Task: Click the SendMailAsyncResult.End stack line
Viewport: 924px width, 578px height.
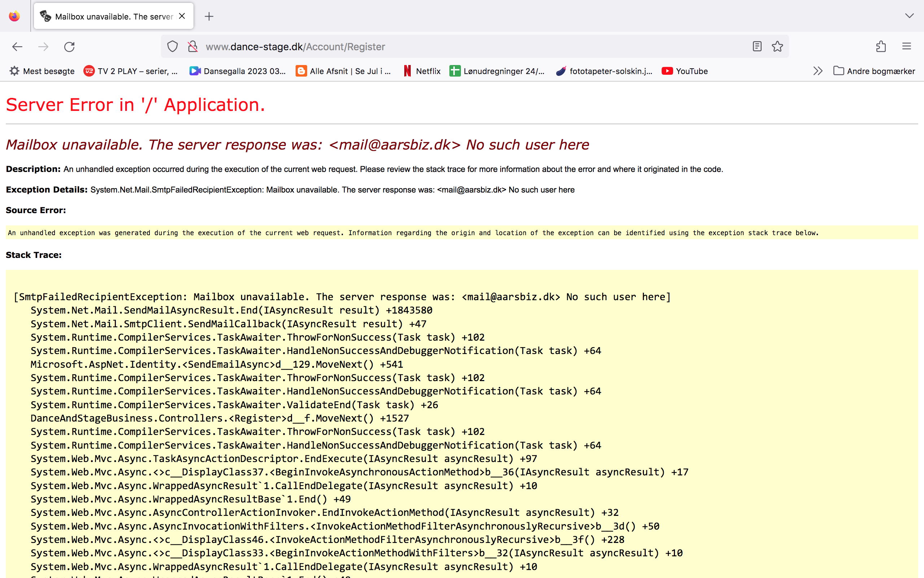Action: click(x=231, y=310)
